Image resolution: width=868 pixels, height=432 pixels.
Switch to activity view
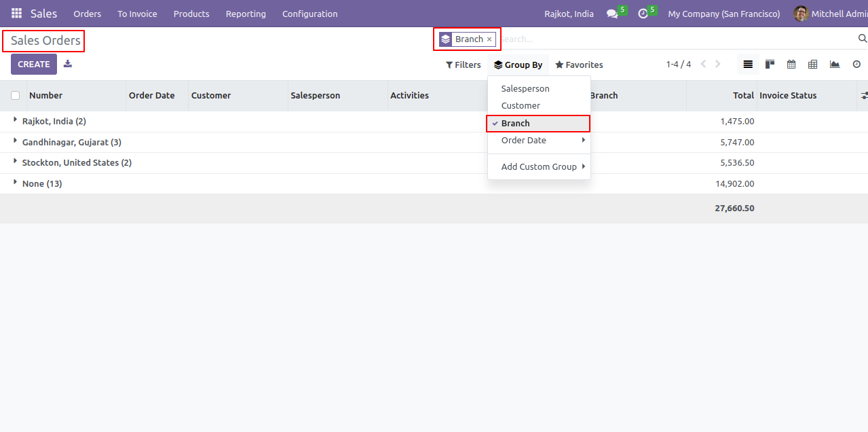coord(856,65)
